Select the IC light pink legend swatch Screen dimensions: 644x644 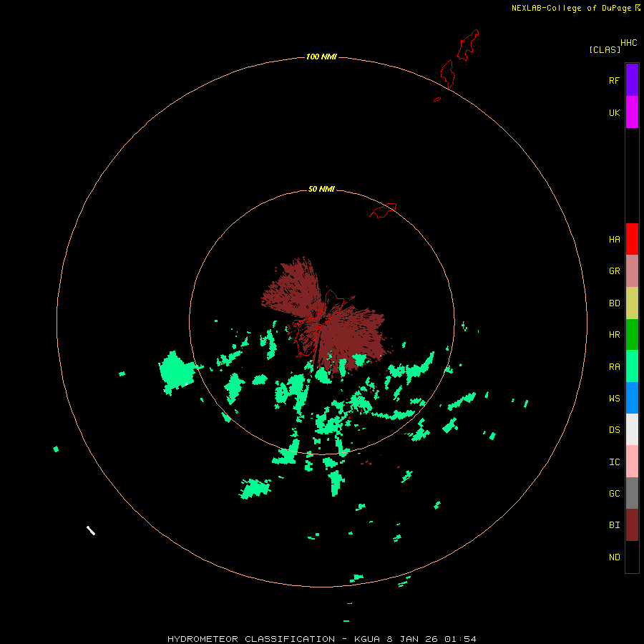[632, 462]
